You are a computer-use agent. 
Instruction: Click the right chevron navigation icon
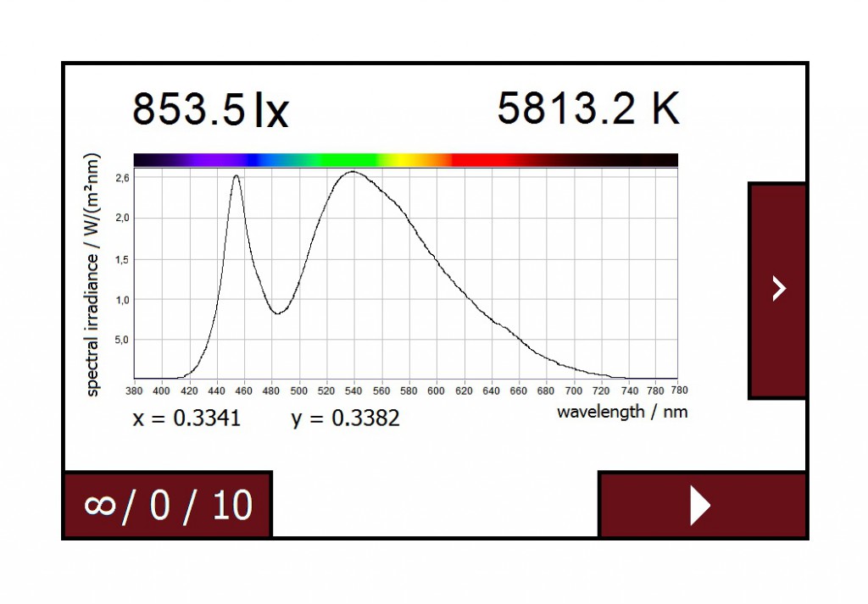coord(777,288)
